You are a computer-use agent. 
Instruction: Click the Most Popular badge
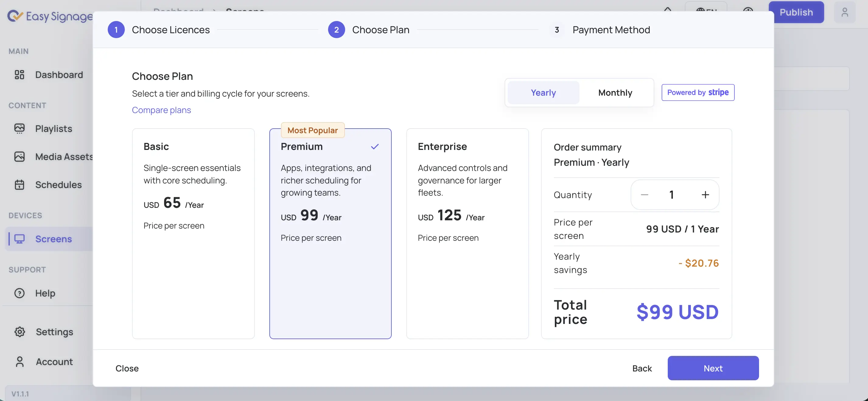[312, 130]
